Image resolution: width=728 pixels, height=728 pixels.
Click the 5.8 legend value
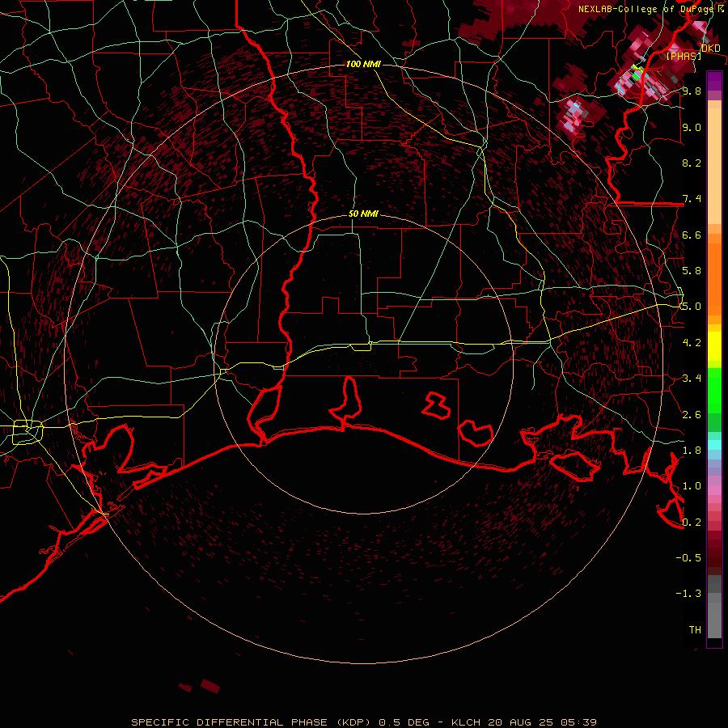click(x=692, y=271)
